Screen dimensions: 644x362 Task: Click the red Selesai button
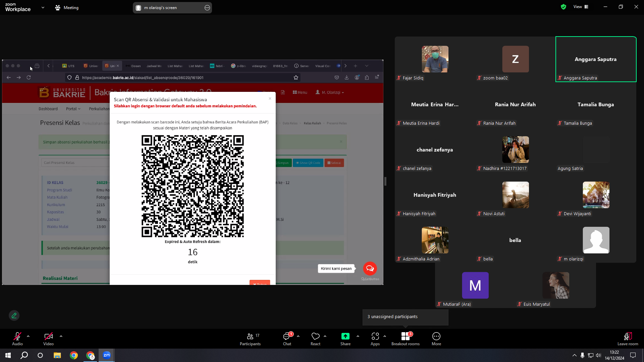334,163
